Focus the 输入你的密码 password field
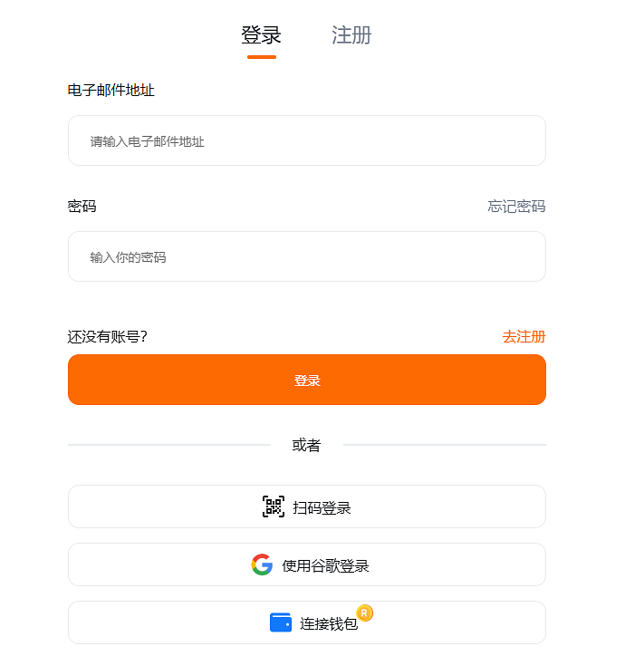 point(306,257)
